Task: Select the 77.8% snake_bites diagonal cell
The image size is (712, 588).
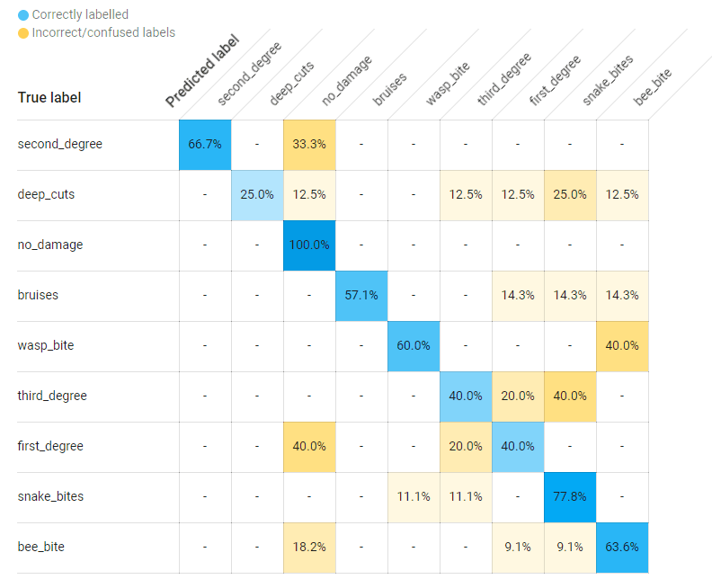Action: [x=570, y=496]
